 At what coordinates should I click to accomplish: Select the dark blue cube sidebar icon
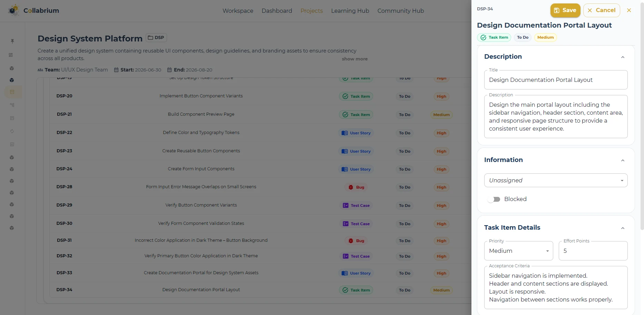(x=12, y=80)
